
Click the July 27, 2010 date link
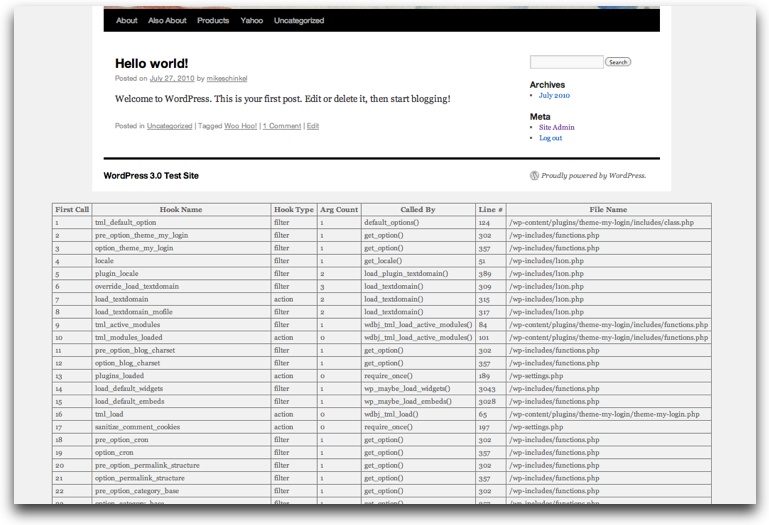tap(172, 79)
